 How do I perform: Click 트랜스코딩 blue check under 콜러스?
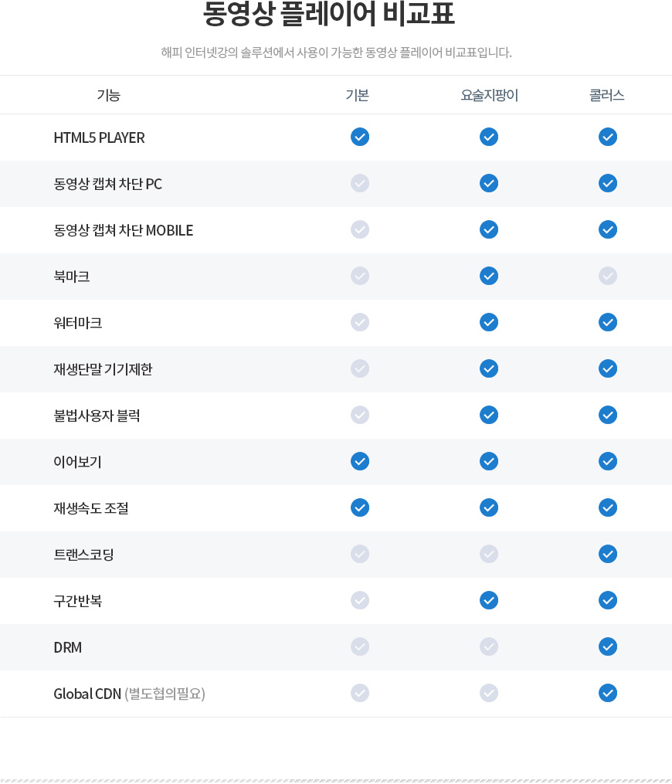pyautogui.click(x=608, y=554)
